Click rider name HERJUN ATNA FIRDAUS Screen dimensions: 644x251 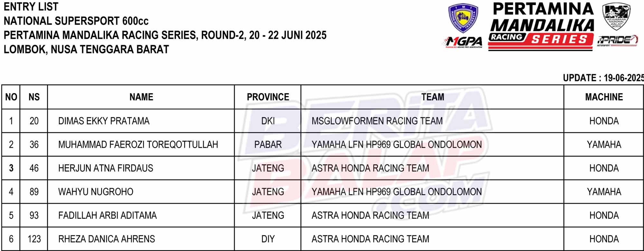pos(106,168)
